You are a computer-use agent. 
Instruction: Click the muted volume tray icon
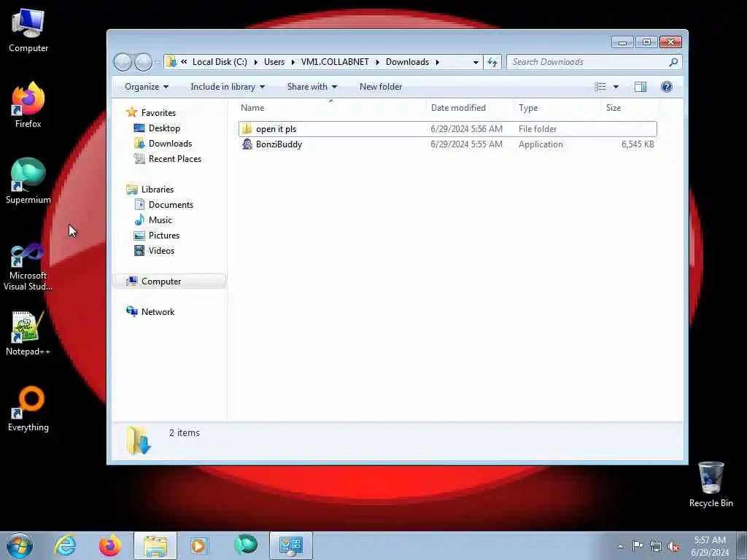point(673,546)
